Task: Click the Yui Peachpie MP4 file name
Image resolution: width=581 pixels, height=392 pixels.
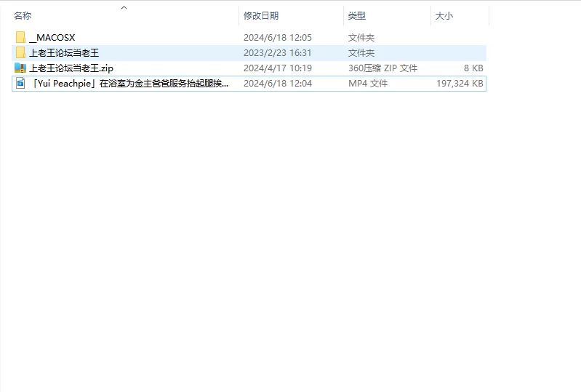Action: (x=130, y=84)
